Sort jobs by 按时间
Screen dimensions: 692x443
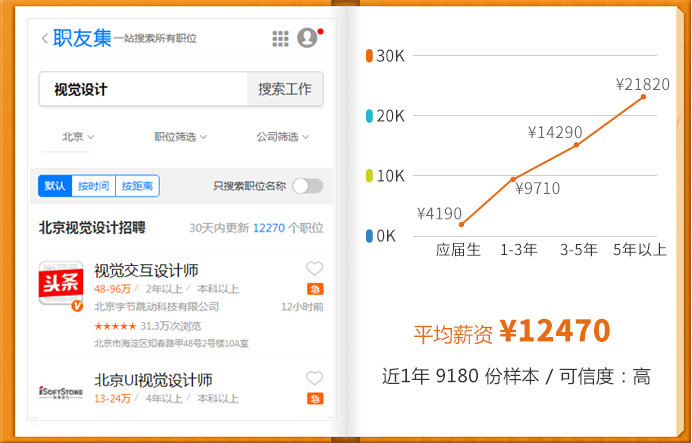pos(93,186)
